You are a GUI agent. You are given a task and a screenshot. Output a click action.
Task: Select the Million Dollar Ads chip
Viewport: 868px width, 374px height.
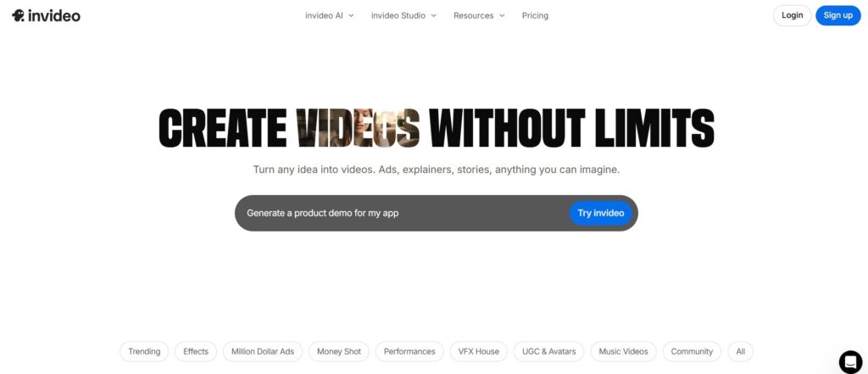263,351
